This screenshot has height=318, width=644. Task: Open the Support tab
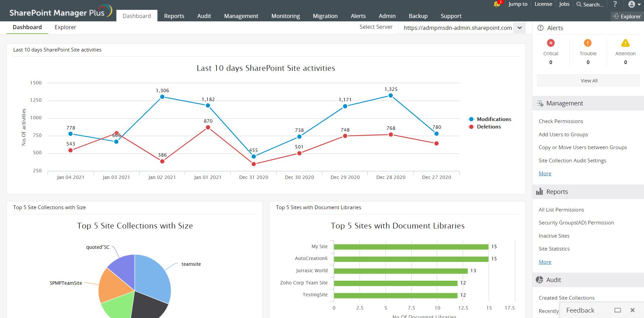451,16
